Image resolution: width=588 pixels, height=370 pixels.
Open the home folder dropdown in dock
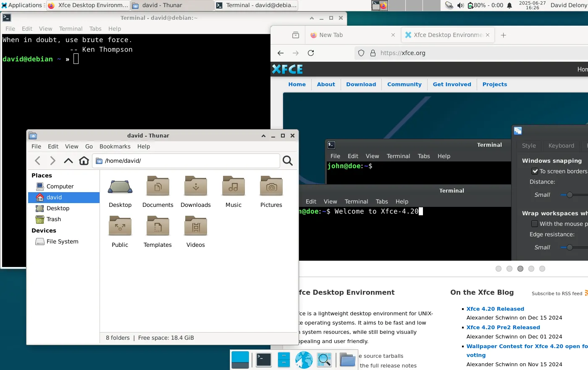click(347, 360)
